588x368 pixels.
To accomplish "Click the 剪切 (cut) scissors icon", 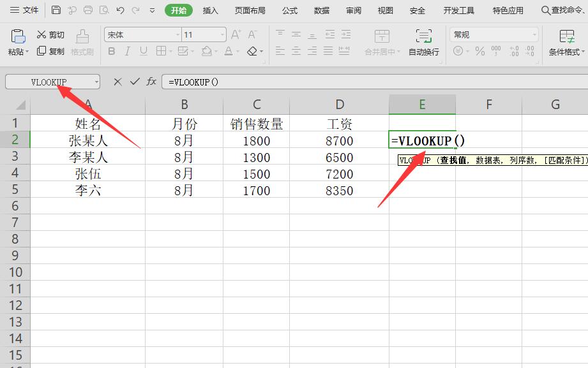I will [43, 35].
